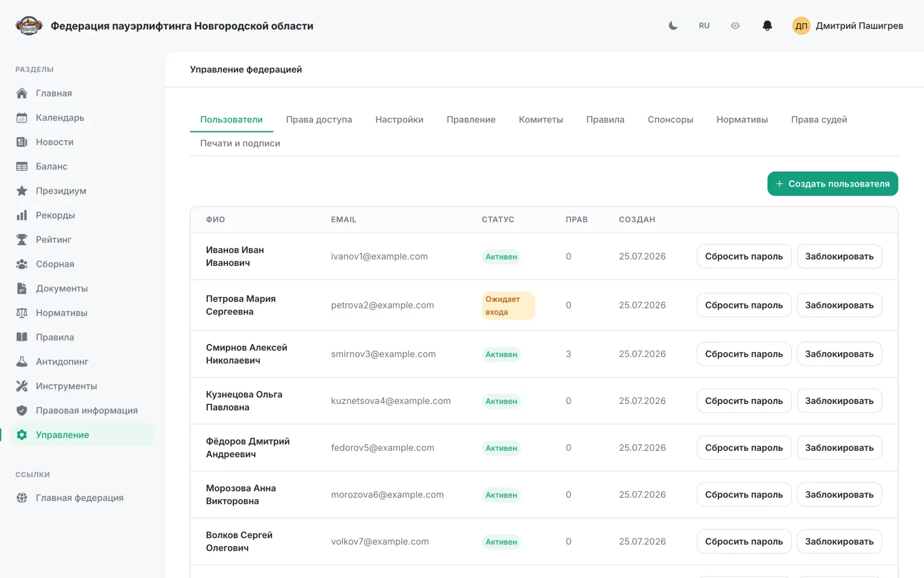Open Антидопинг sidebar link
Image resolution: width=924 pixels, height=578 pixels.
81,361
